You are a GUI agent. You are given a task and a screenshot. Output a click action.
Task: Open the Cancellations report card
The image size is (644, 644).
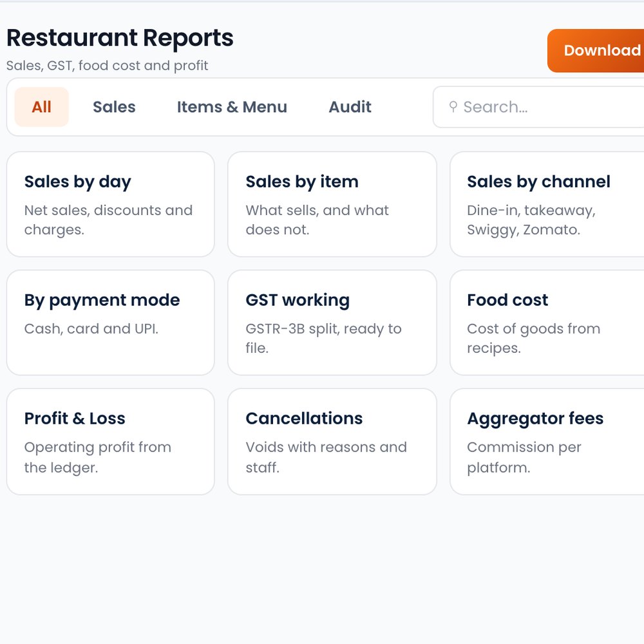pyautogui.click(x=332, y=442)
